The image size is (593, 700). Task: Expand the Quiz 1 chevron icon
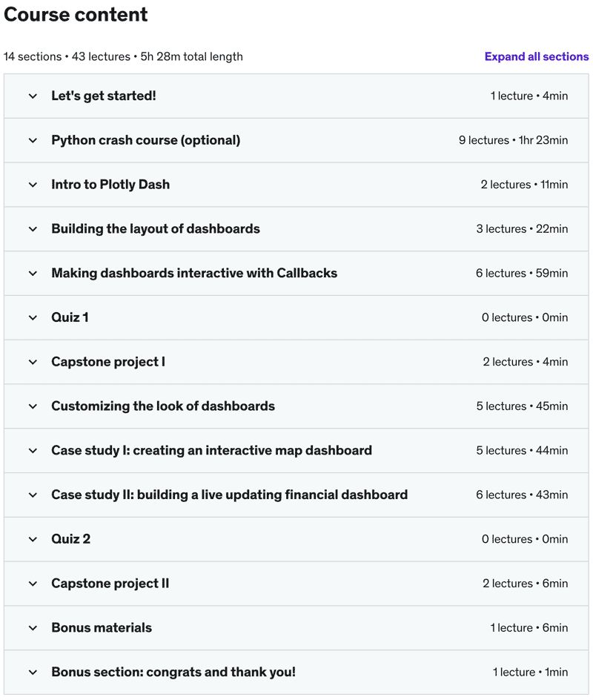click(x=33, y=317)
